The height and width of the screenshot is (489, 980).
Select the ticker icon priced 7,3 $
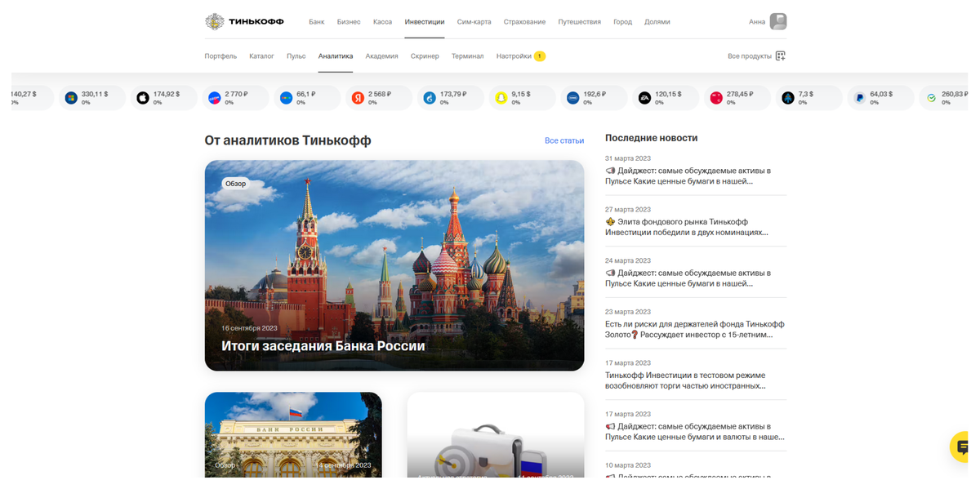(x=787, y=98)
